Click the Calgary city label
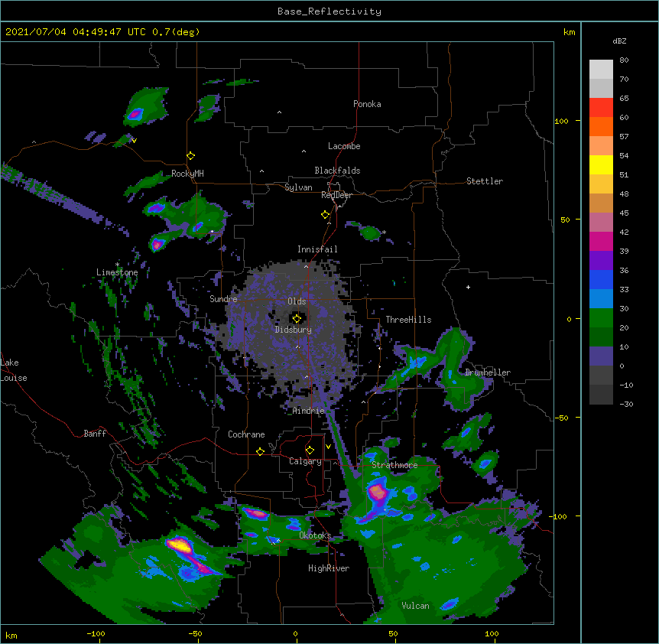The height and width of the screenshot is (644, 659). click(306, 461)
